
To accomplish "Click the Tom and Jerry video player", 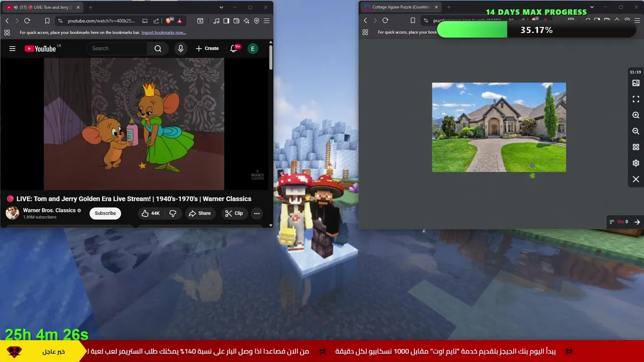I will click(134, 124).
